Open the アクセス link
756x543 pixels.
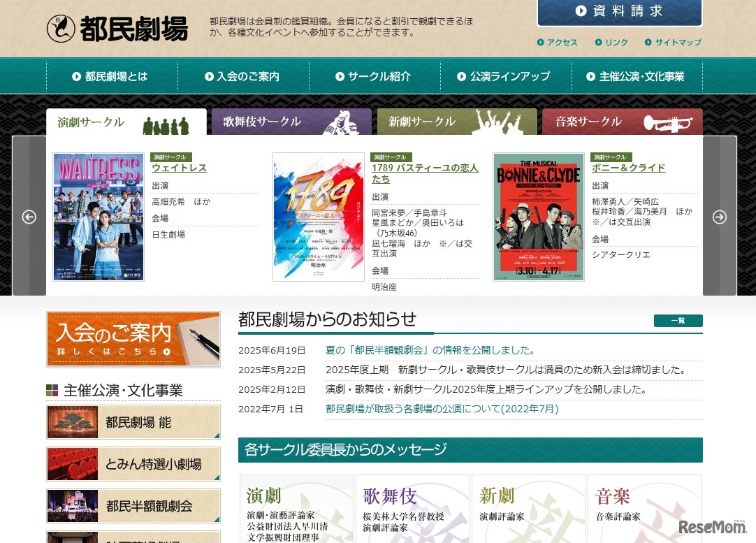point(557,43)
